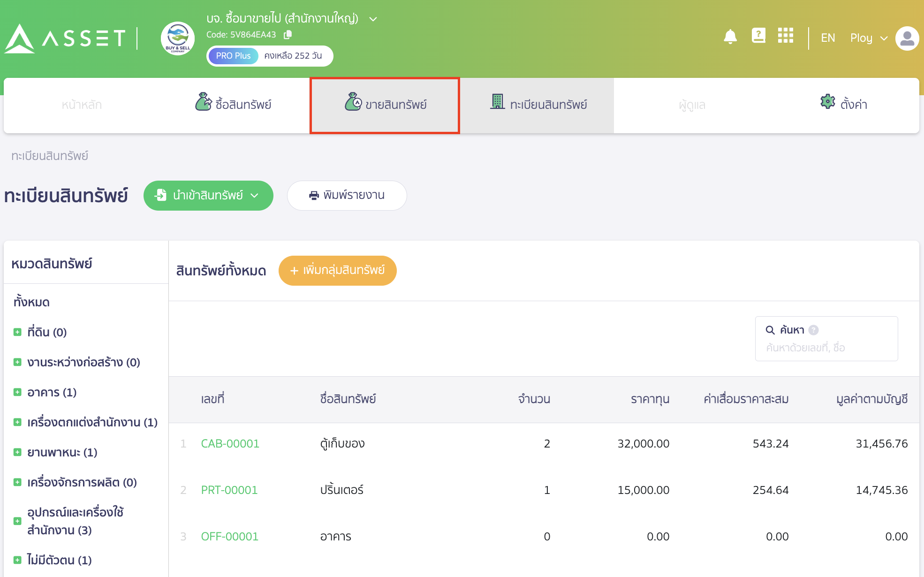This screenshot has height=577, width=924.
Task: Open the apps grid icon
Action: click(786, 36)
